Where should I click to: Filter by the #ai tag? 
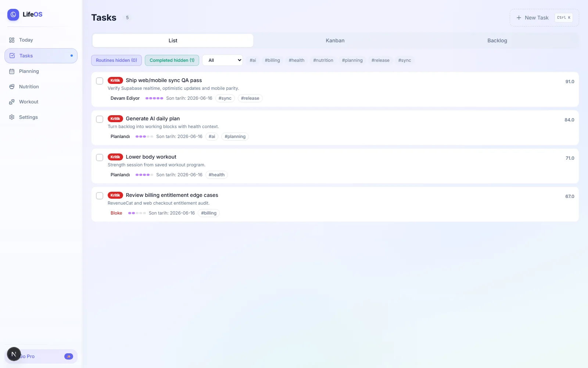click(x=253, y=60)
